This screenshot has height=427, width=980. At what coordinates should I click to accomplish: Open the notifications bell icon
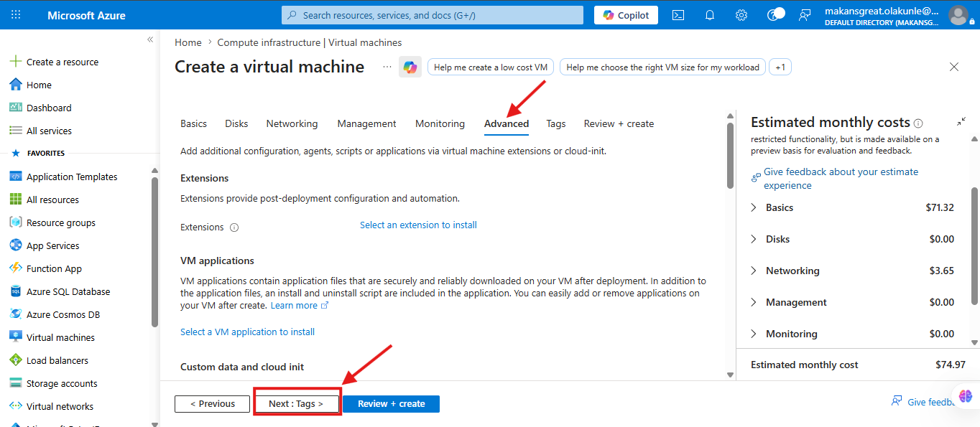click(710, 15)
